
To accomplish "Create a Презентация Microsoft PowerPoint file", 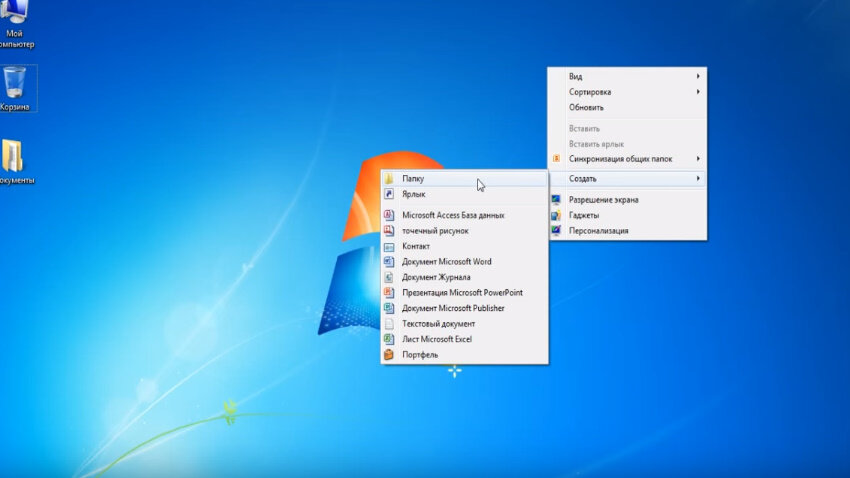I will point(465,293).
